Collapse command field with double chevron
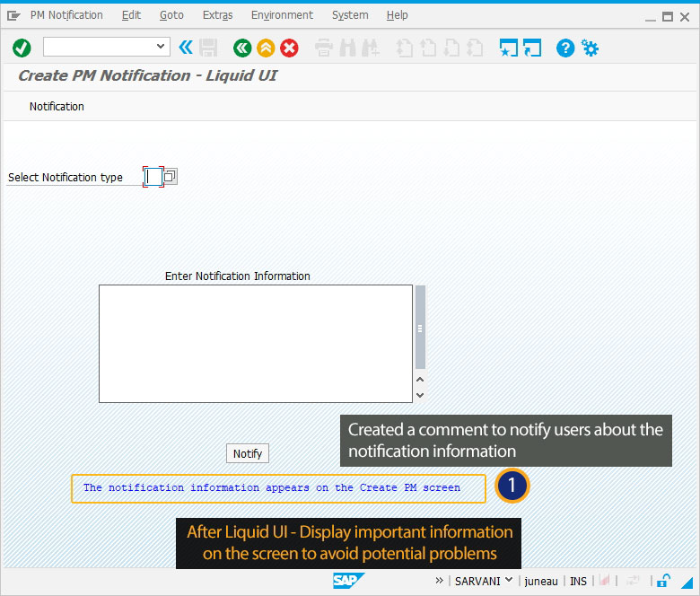The height and width of the screenshot is (596, 700). click(x=186, y=47)
